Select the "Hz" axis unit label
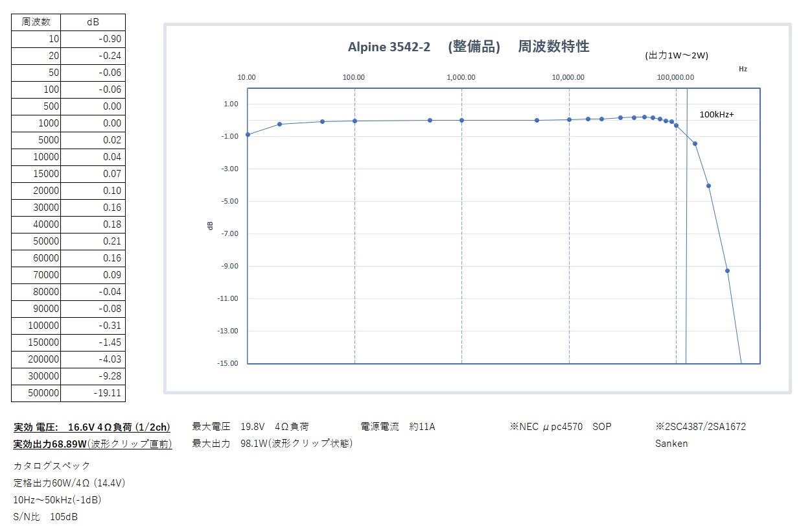The image size is (812, 526). coord(743,69)
